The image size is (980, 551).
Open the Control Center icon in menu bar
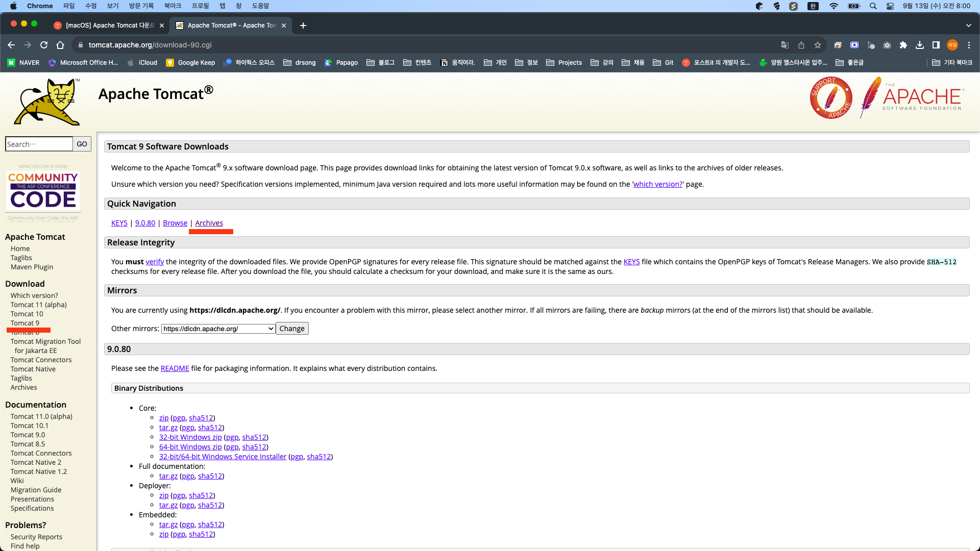[x=890, y=6]
